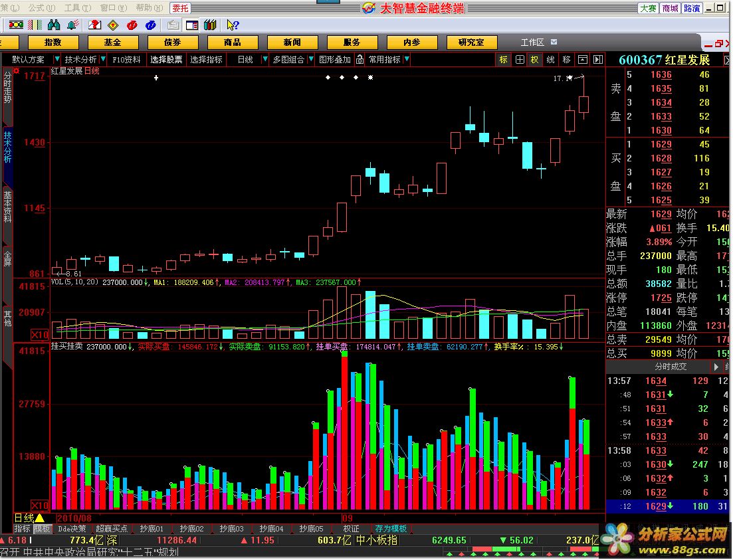
Task: Switch to the Dde决策 template tab
Action: coord(72,529)
